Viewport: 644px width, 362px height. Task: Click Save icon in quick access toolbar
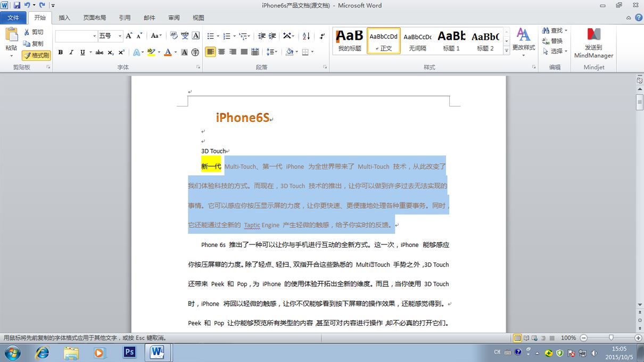16,5
